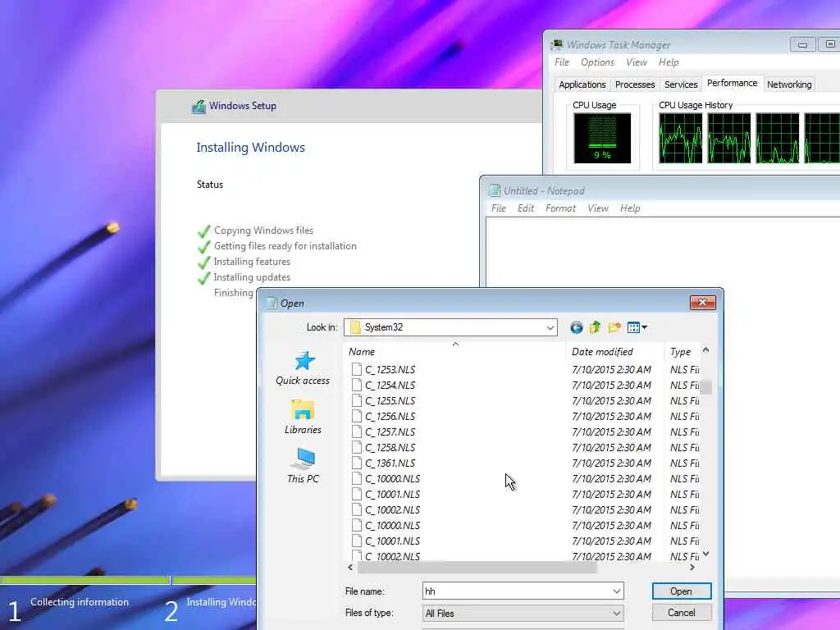This screenshot has width=840, height=630.
Task: Click the file icon for C_1361.NLS
Action: (x=356, y=463)
